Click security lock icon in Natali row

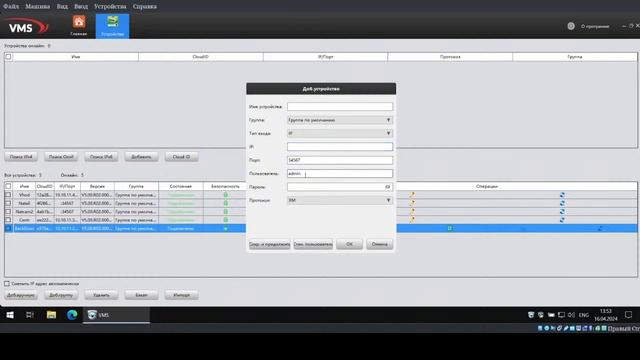coord(225,203)
